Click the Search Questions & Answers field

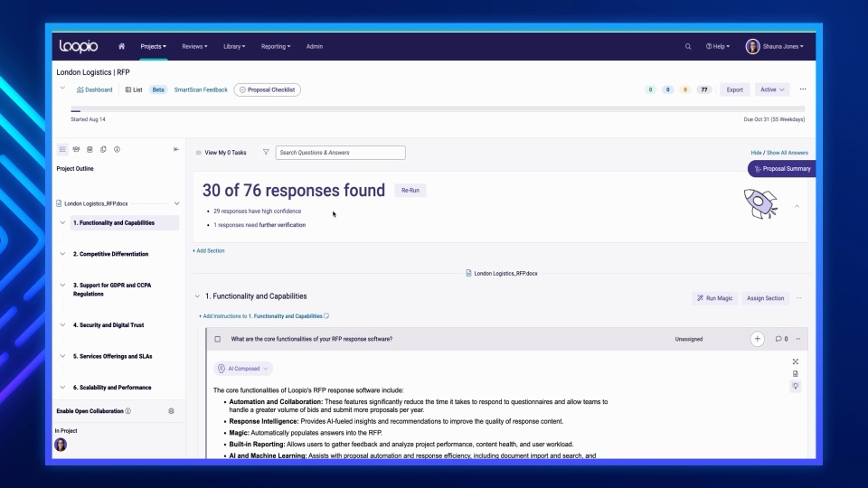click(341, 153)
